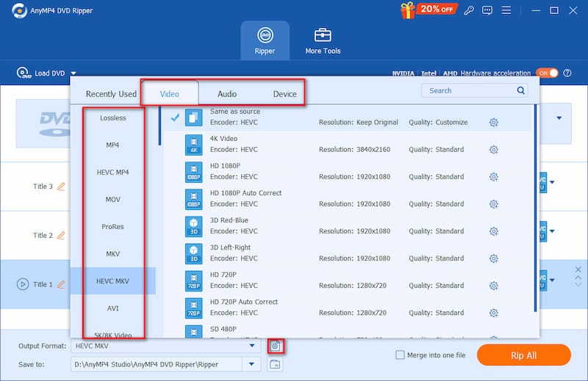Switch to the Video format tab
Image resolution: width=588 pixels, height=381 pixels.
point(170,94)
